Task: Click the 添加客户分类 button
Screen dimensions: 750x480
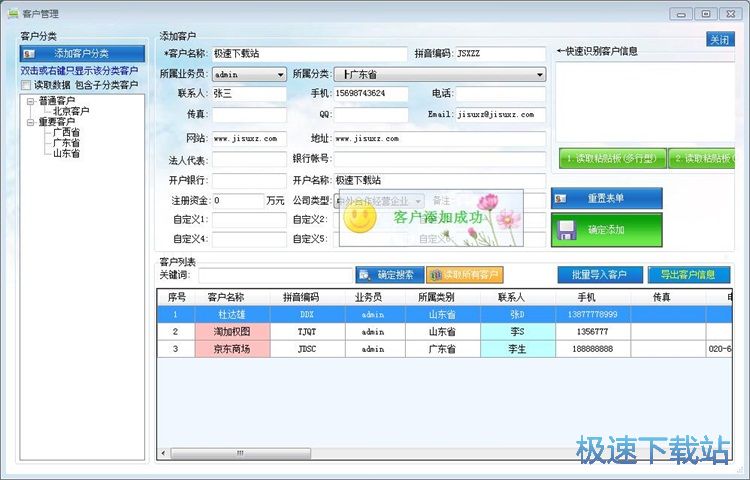Action: pos(82,54)
